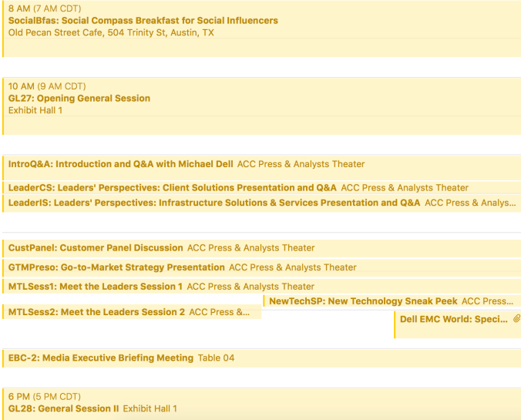Viewport: 521px width, 420px height.
Task: Click the 6 PM (5 PM CDT) time label
Action: point(45,397)
